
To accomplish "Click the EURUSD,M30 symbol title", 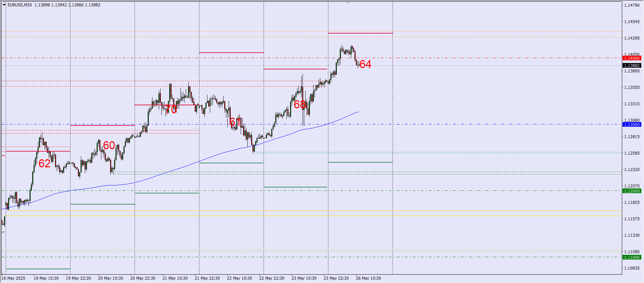I will tap(19, 5).
